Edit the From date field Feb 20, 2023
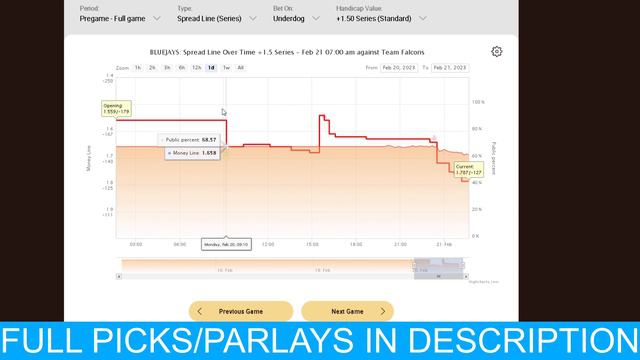 pos(399,68)
